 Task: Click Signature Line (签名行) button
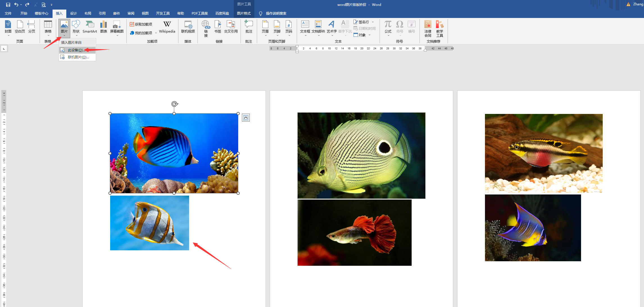[x=361, y=22]
